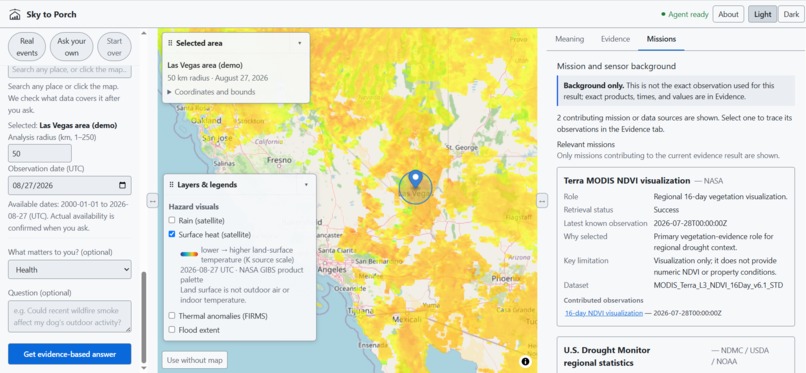Click the place search input field
806x373 pixels.
(x=69, y=70)
